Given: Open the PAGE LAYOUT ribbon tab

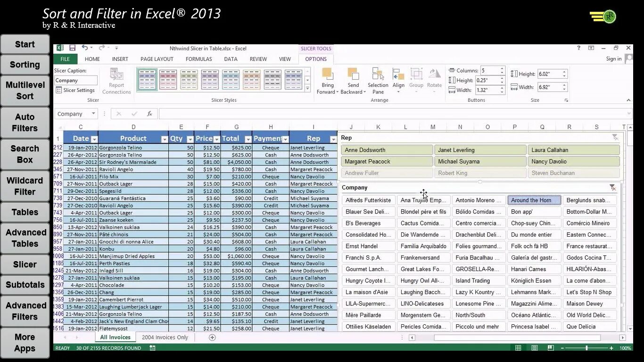Looking at the screenshot, I should pyautogui.click(x=157, y=59).
